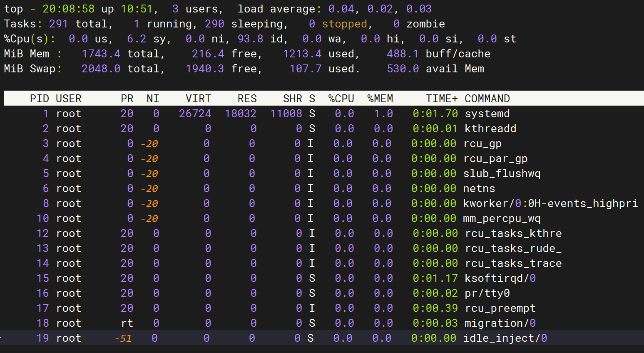Click the rcu_par_gp command entry
The image size is (644, 353).
[x=495, y=158]
